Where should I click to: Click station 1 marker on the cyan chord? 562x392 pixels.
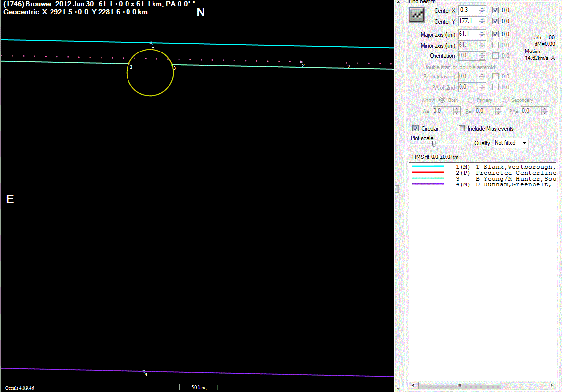click(151, 43)
